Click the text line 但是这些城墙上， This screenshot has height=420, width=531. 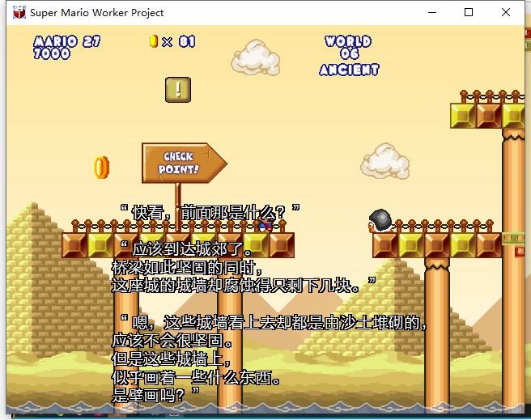pos(172,358)
